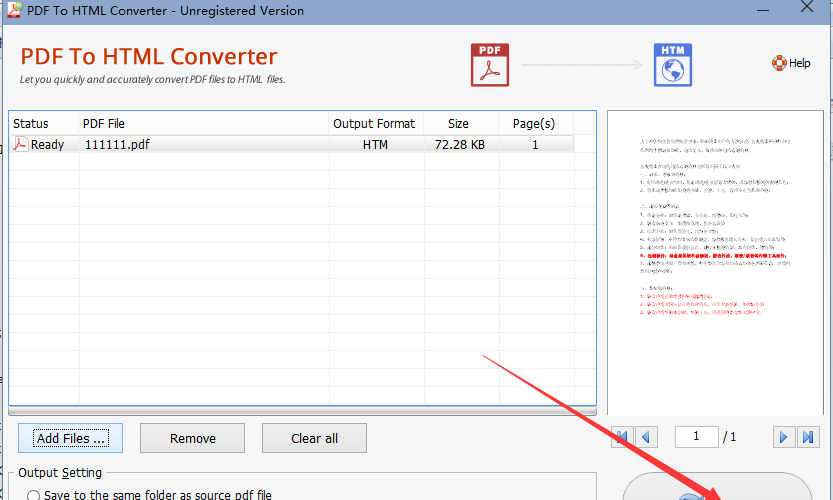Image resolution: width=833 pixels, height=500 pixels.
Task: Click the Status column header
Action: pos(44,124)
